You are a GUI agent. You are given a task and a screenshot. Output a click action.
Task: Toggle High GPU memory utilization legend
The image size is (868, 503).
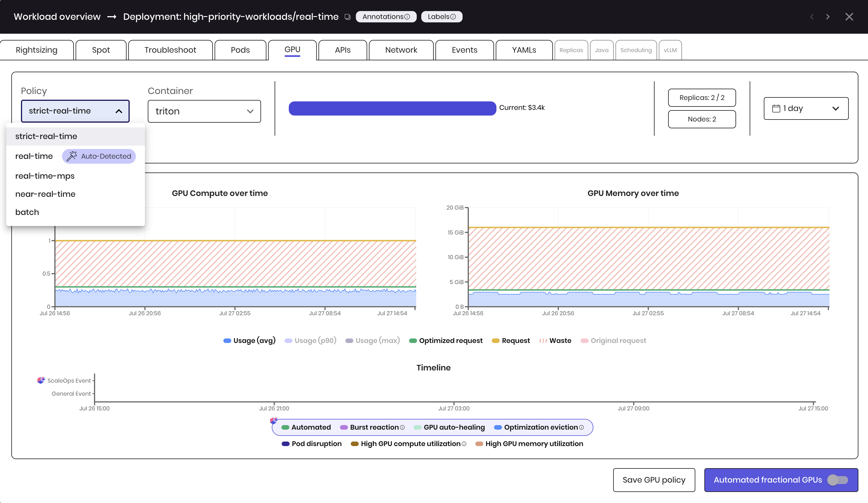(529, 444)
